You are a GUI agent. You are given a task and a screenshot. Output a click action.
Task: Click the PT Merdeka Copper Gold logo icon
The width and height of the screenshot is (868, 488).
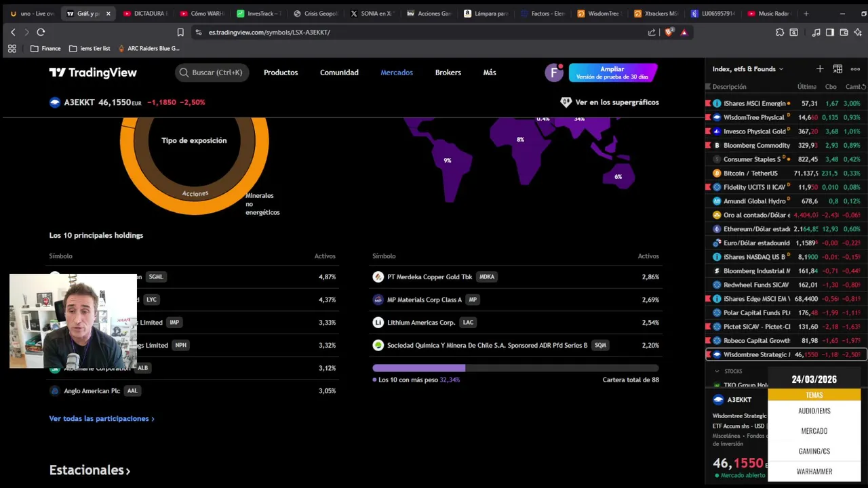tap(378, 277)
